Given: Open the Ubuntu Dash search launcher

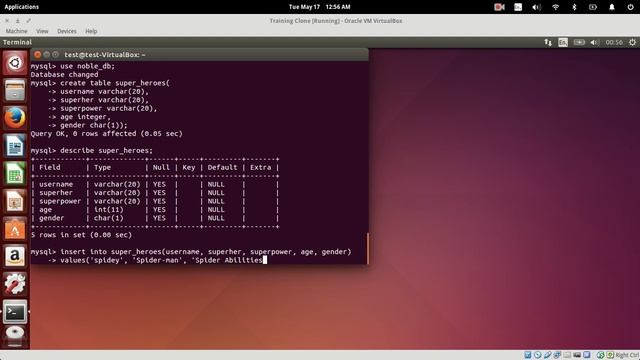Looking at the screenshot, I should pyautogui.click(x=15, y=62).
